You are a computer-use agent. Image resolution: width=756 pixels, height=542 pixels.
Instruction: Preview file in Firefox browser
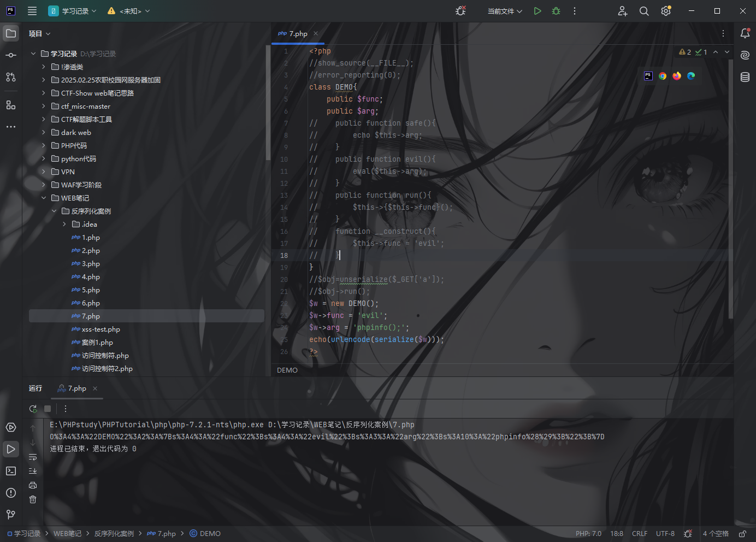[677, 76]
